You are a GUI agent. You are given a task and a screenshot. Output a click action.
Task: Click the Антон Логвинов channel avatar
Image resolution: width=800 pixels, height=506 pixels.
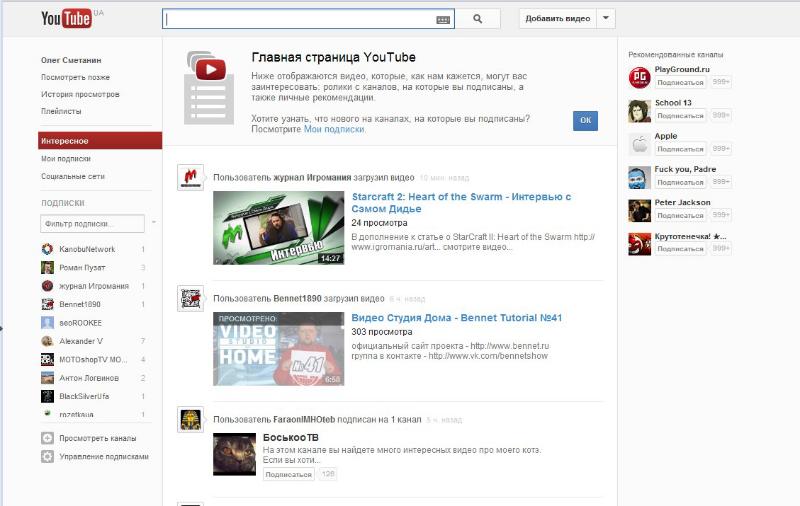click(47, 378)
